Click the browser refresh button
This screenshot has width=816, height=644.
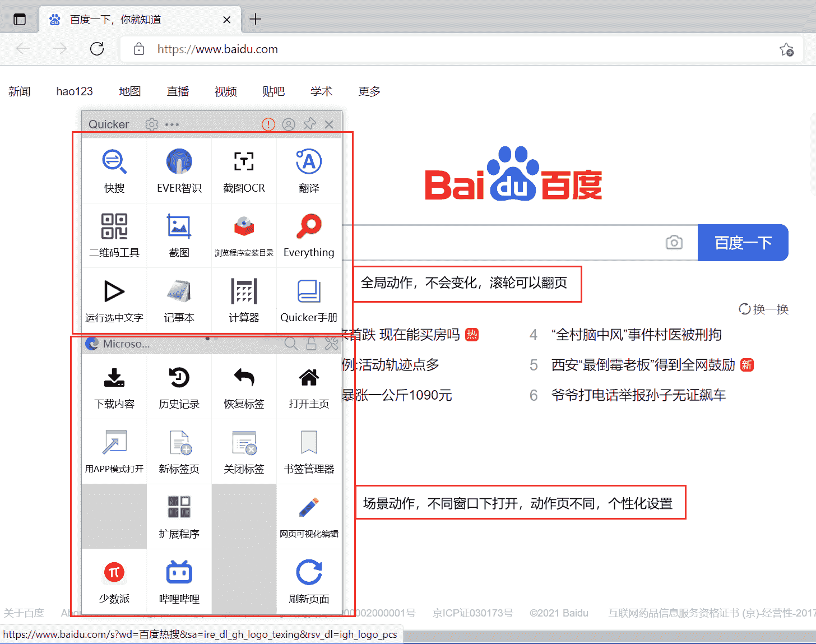click(x=97, y=49)
